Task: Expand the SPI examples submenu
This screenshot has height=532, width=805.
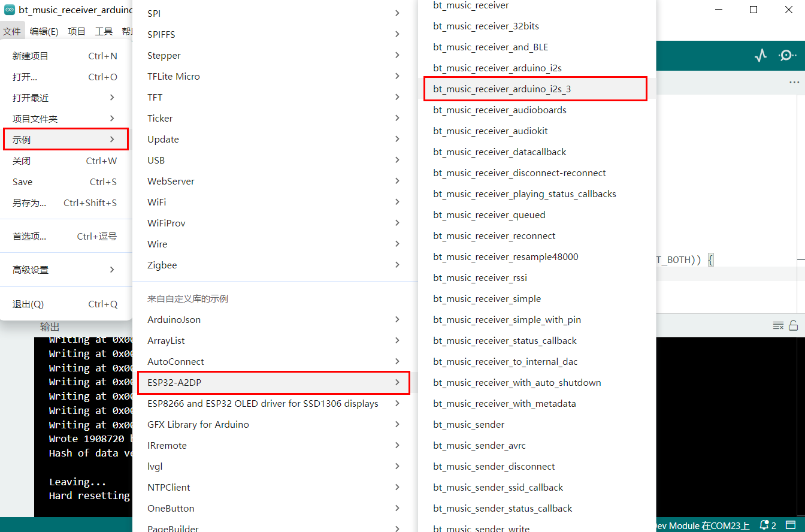Action: (x=274, y=13)
